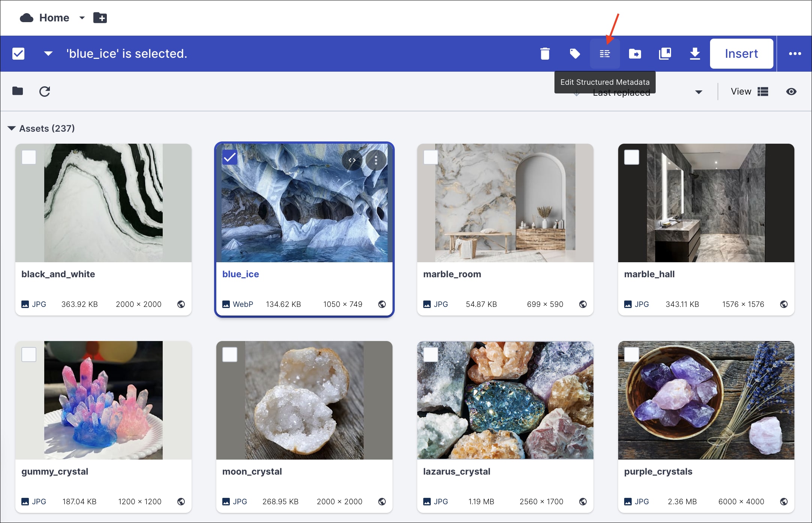Click the move to folder icon
812x523 pixels.
(x=635, y=54)
